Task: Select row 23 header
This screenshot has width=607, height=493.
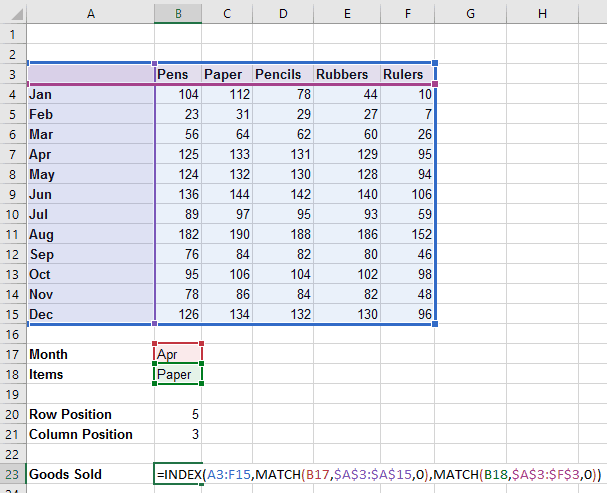Action: pyautogui.click(x=12, y=474)
